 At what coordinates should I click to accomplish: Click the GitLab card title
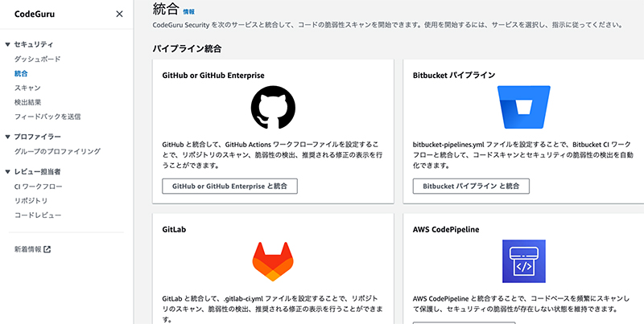point(174,230)
